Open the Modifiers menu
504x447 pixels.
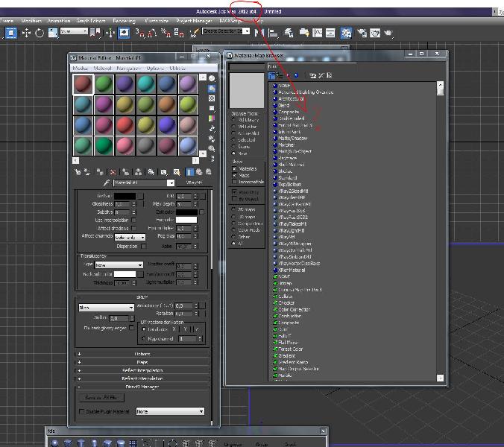pyautogui.click(x=31, y=21)
